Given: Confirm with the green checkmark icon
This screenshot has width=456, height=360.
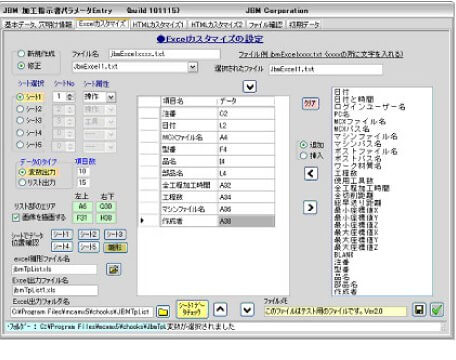Looking at the screenshot, I should coord(437,310).
